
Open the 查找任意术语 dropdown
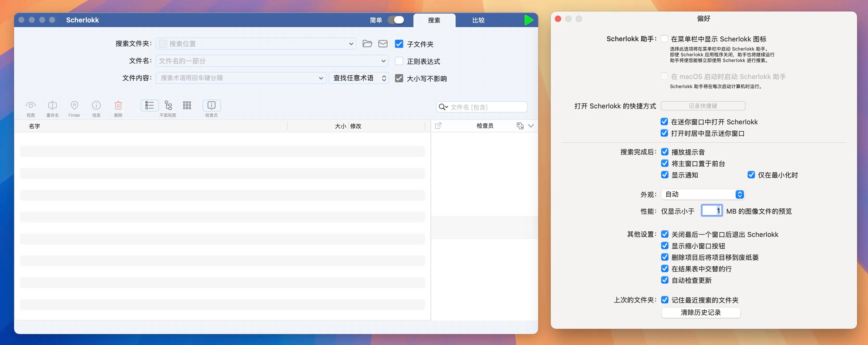coord(358,78)
